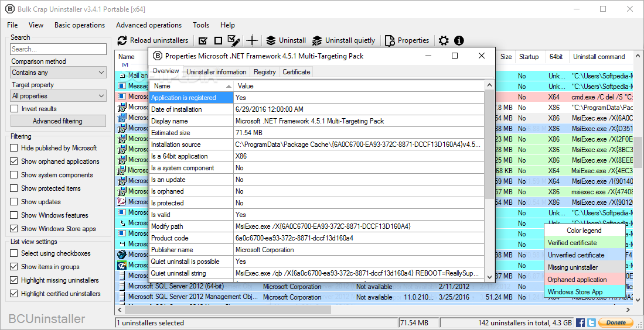Open the Help menu
The image size is (644, 330).
point(227,25)
